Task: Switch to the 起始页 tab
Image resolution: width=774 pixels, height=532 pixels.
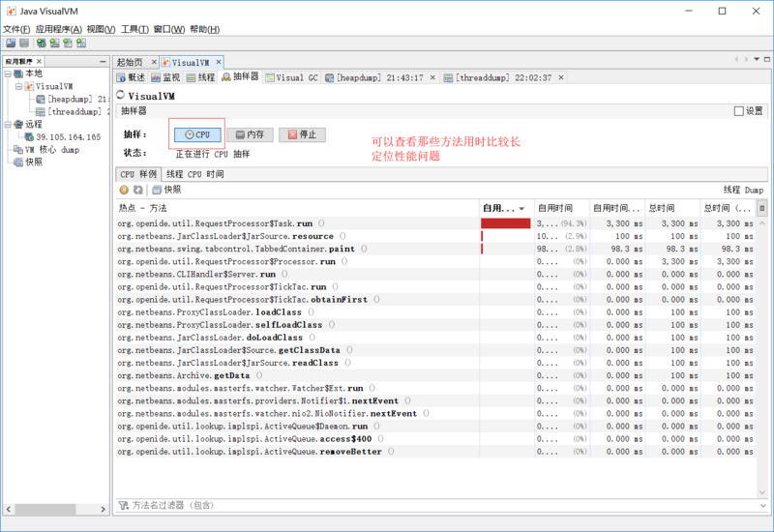Action: coord(130,62)
